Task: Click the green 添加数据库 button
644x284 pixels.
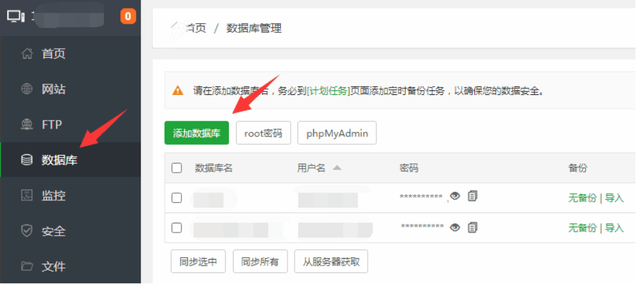Action: [196, 133]
